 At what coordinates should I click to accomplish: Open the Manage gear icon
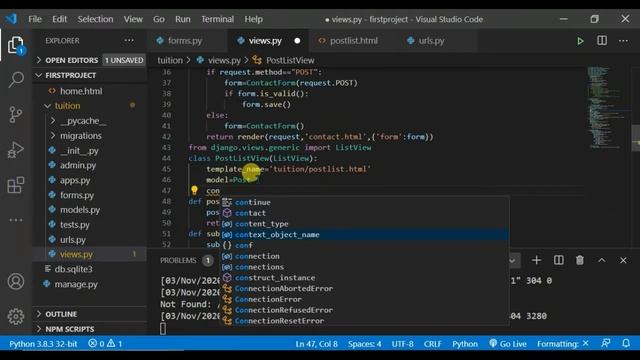(16, 316)
